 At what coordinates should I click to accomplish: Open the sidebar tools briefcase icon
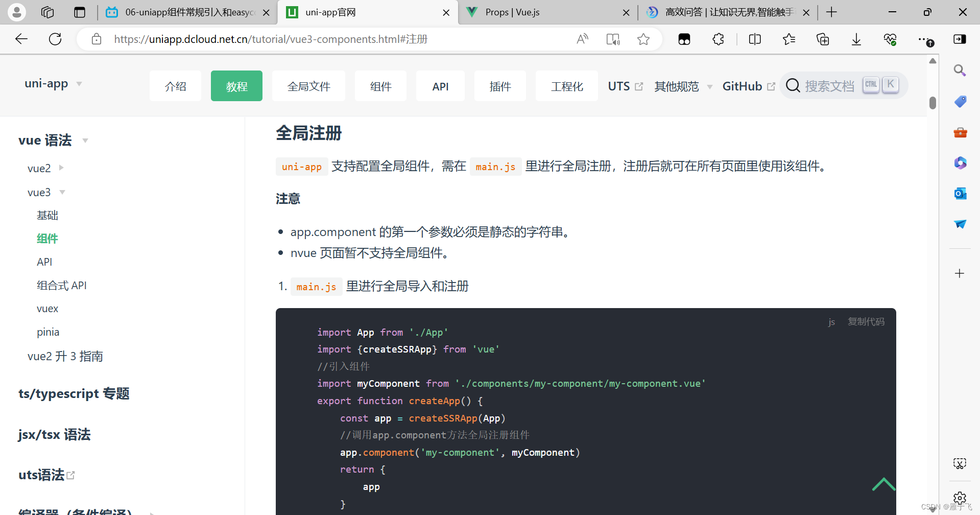[960, 132]
